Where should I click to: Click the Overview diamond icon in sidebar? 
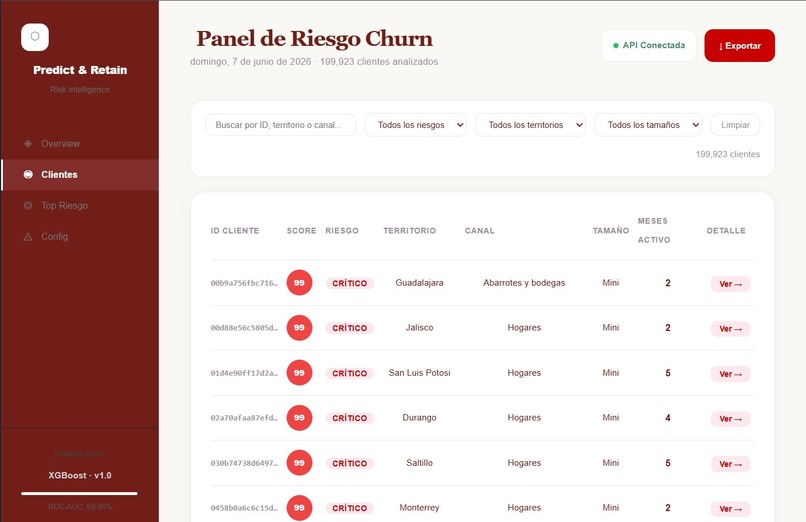[x=28, y=143]
